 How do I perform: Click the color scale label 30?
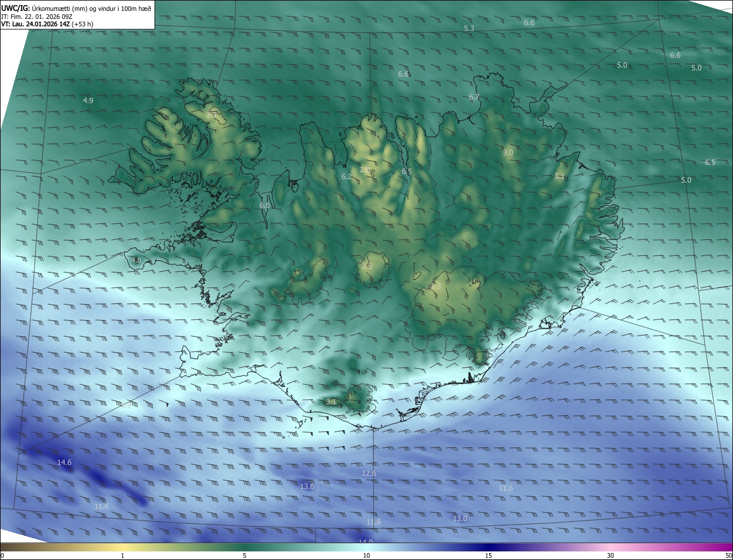pos(610,556)
